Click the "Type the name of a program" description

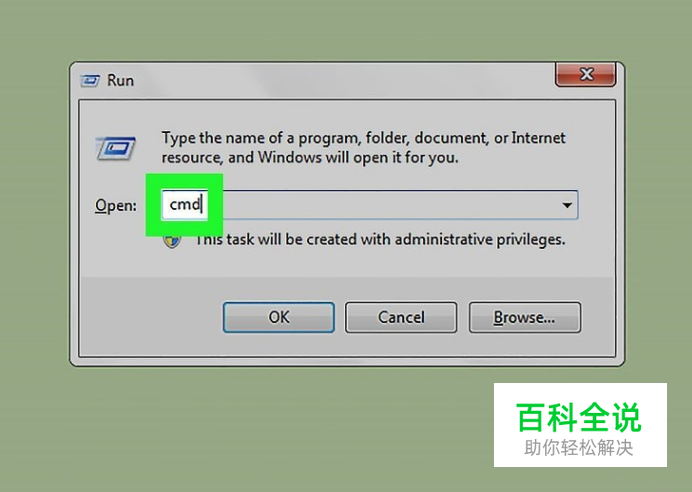point(363,148)
